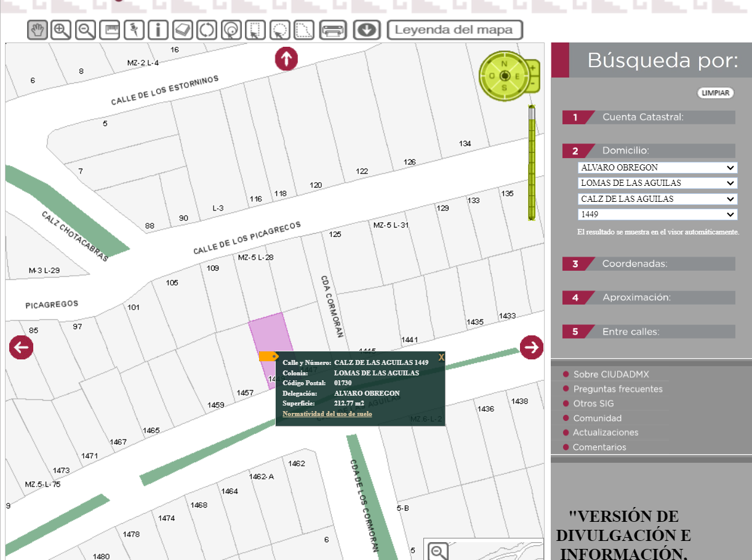This screenshot has width=752, height=560.
Task: Pan map east with right red arrow
Action: tap(532, 347)
